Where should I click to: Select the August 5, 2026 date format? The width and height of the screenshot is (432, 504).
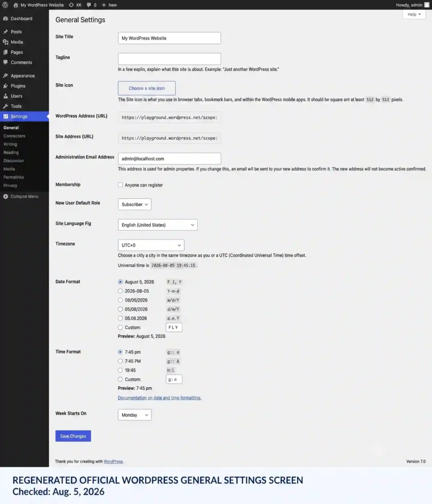[x=120, y=282]
